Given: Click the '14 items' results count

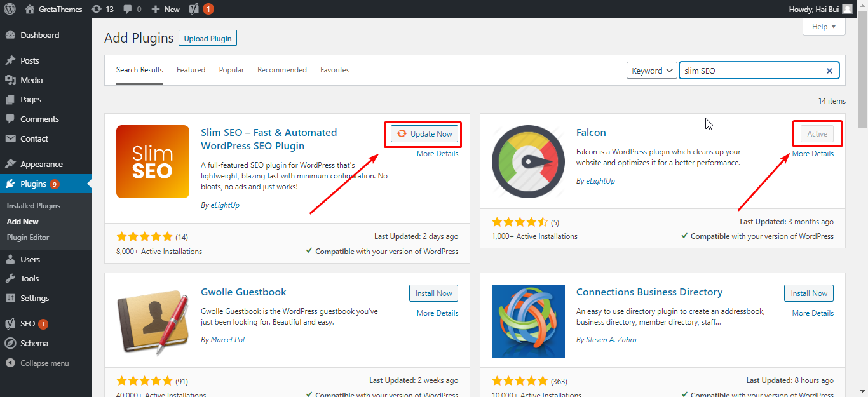Looking at the screenshot, I should pos(832,101).
